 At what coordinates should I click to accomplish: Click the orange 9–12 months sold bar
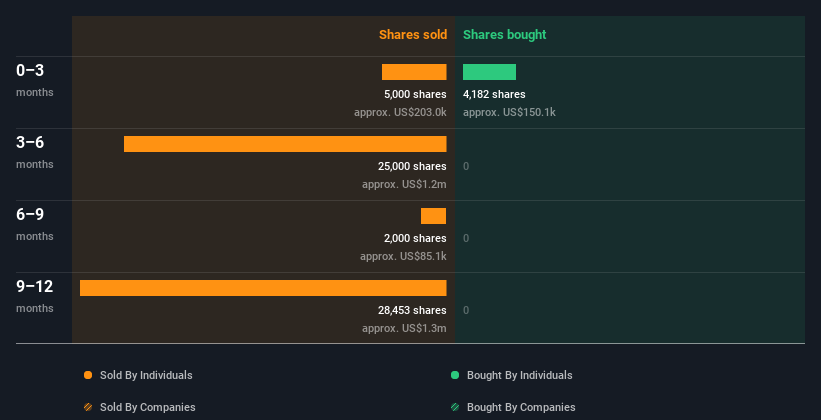263,288
